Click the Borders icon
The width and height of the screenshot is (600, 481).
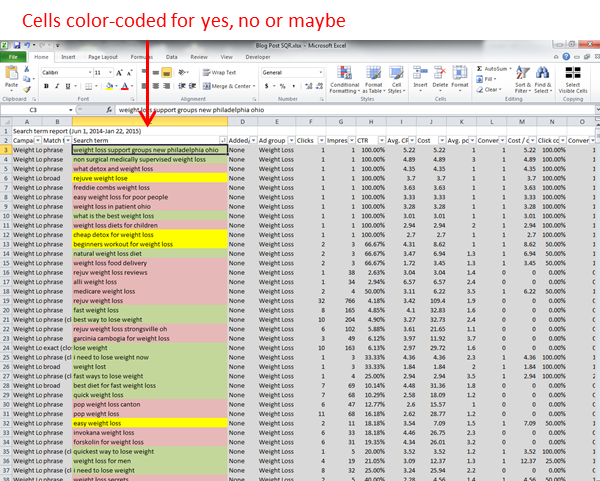click(x=88, y=86)
